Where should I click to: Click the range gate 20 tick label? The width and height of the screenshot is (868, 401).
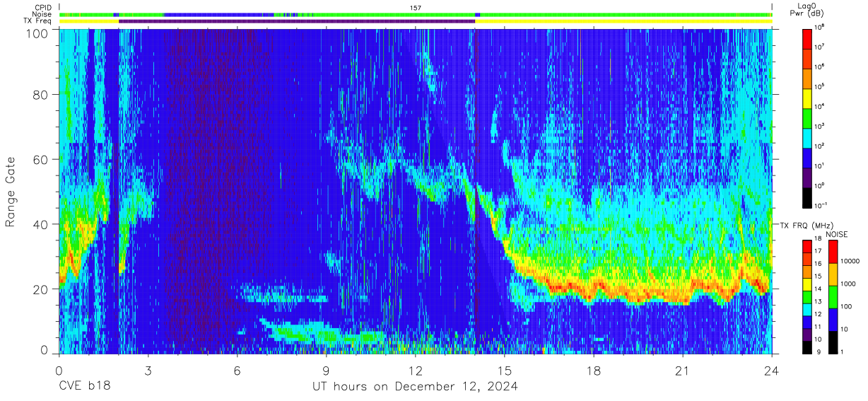click(41, 289)
